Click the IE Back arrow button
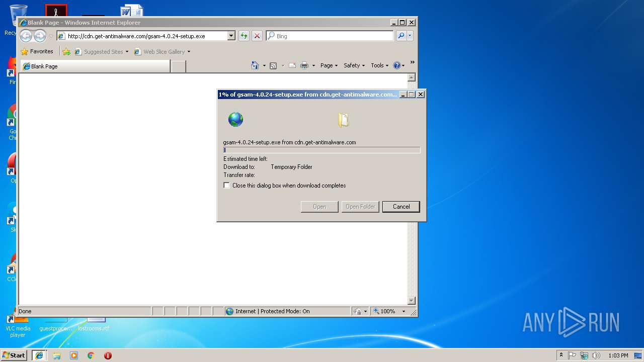Image resolution: width=644 pixels, height=362 pixels. tap(26, 36)
